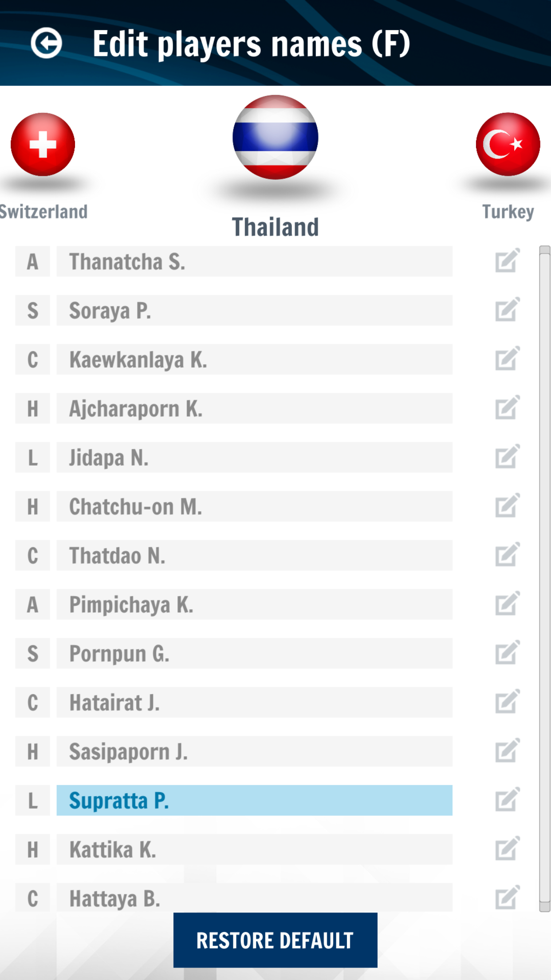Image resolution: width=551 pixels, height=980 pixels.
Task: Tap the back arrow icon
Action: point(46,43)
